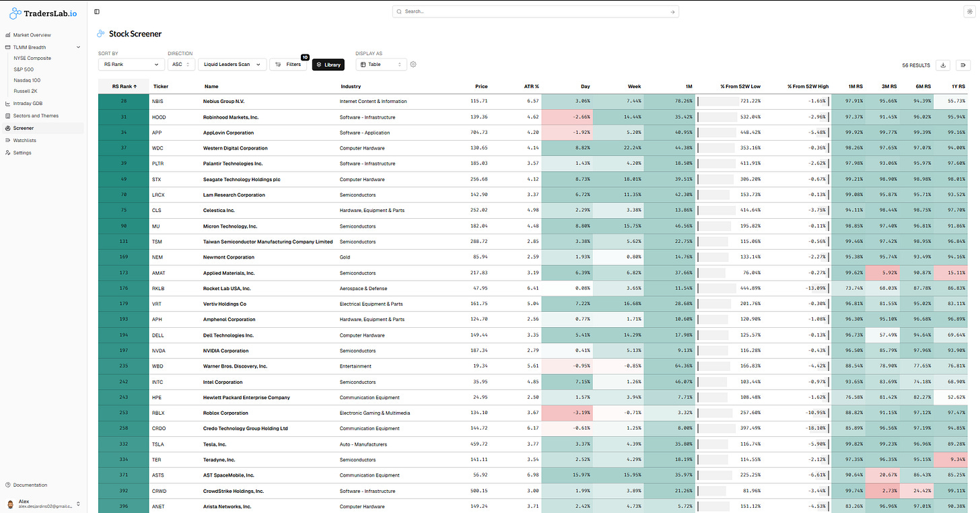Image resolution: width=980 pixels, height=513 pixels.
Task: Select the NBIS ticker cell
Action: pyautogui.click(x=158, y=101)
